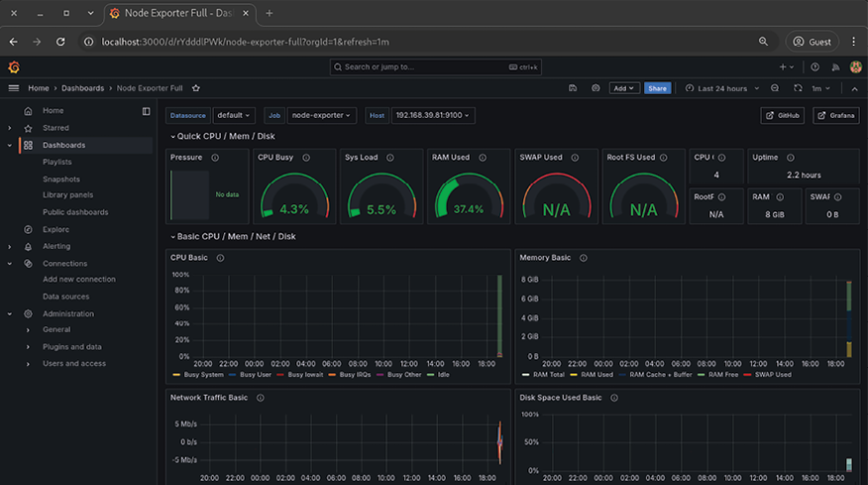Refresh the dashboard using refresh icon
868x485 pixels.
(x=797, y=88)
